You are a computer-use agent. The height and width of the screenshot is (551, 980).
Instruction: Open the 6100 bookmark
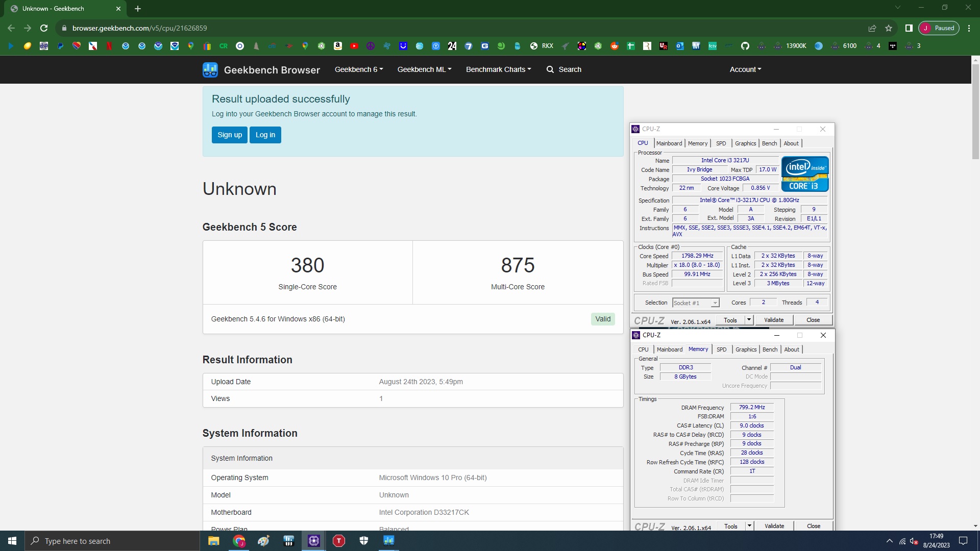[844, 46]
